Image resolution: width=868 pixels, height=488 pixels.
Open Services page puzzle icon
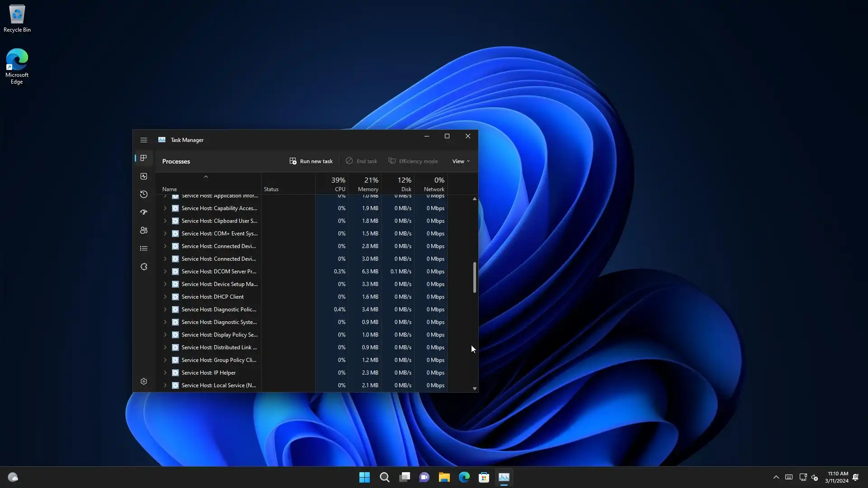coord(144,267)
